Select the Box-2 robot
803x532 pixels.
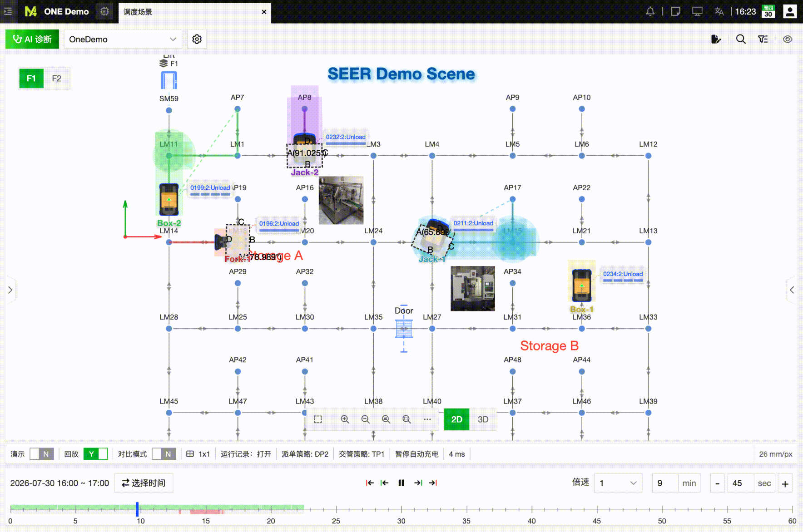point(169,200)
